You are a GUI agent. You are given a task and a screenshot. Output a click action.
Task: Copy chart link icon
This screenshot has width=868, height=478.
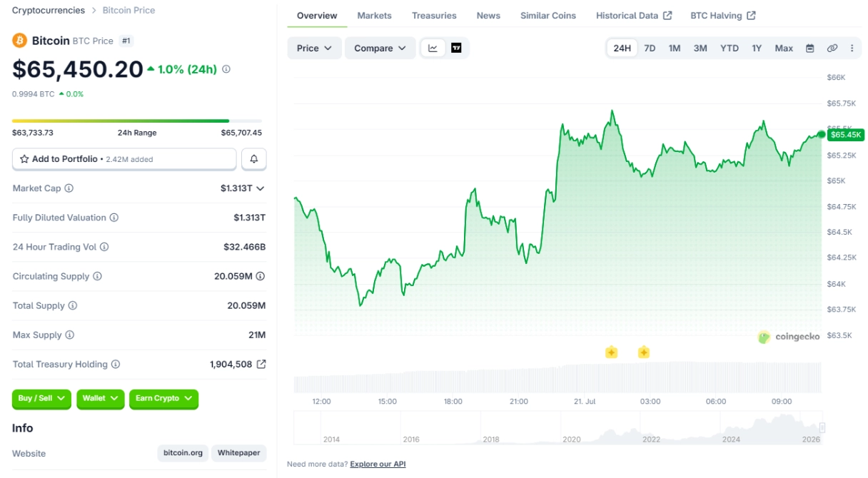coord(832,48)
